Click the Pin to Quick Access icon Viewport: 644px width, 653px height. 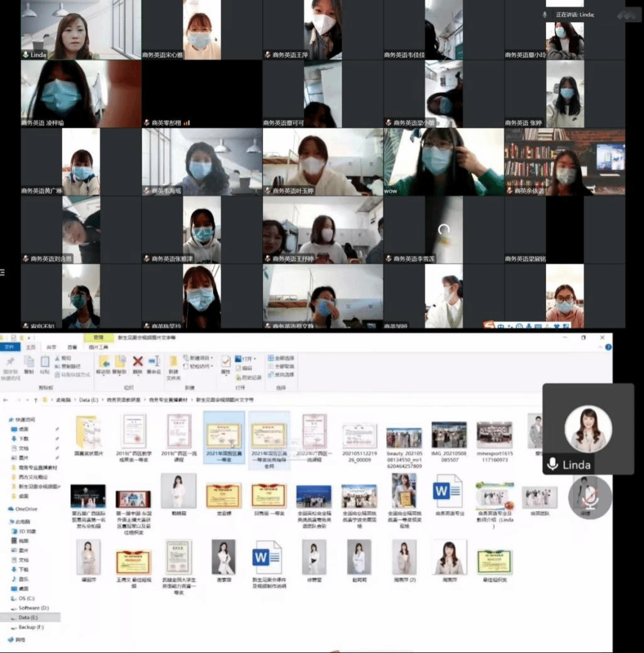coord(10,362)
